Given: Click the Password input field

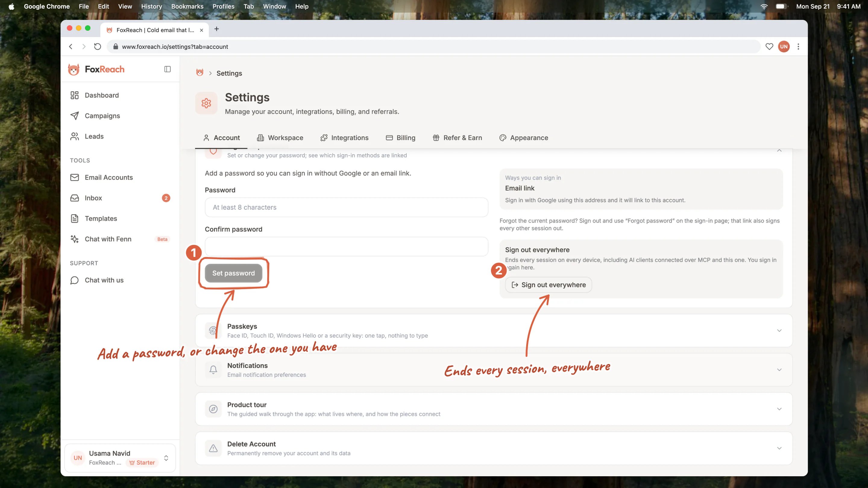Looking at the screenshot, I should point(346,208).
